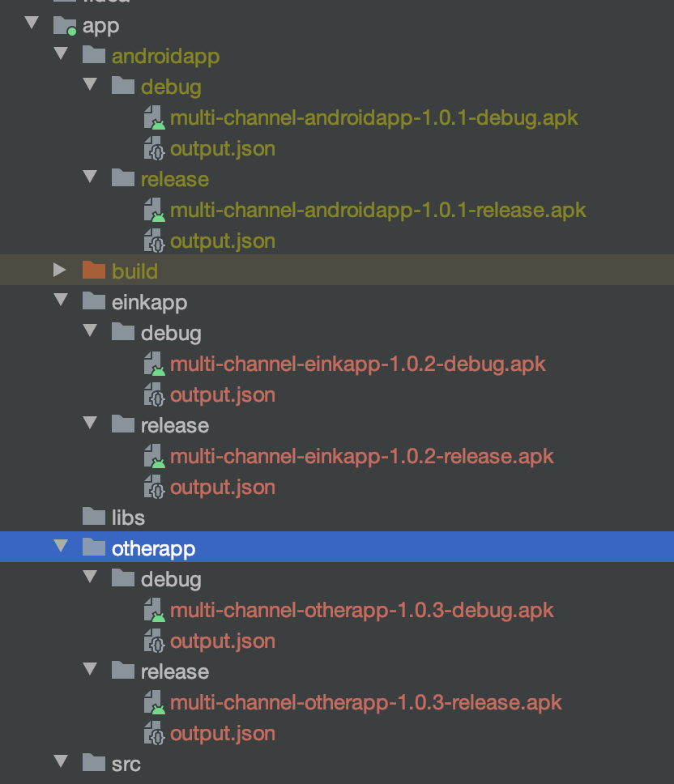Click the app module folder icon

click(x=65, y=25)
